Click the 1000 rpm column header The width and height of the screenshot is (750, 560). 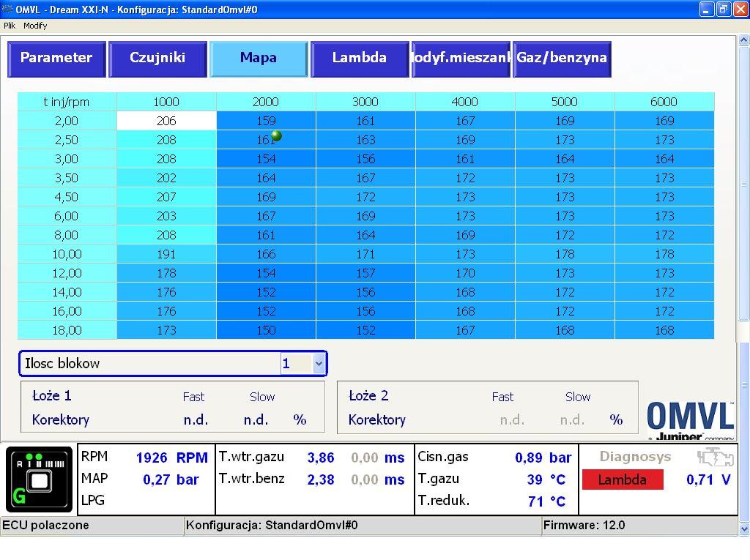coord(166,102)
